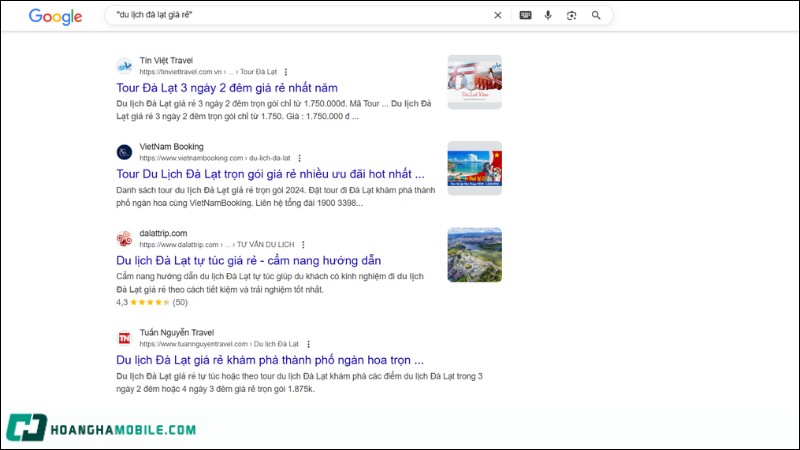Viewport: 800px width, 450px height.
Task: Start voice search with microphone
Action: point(548,15)
